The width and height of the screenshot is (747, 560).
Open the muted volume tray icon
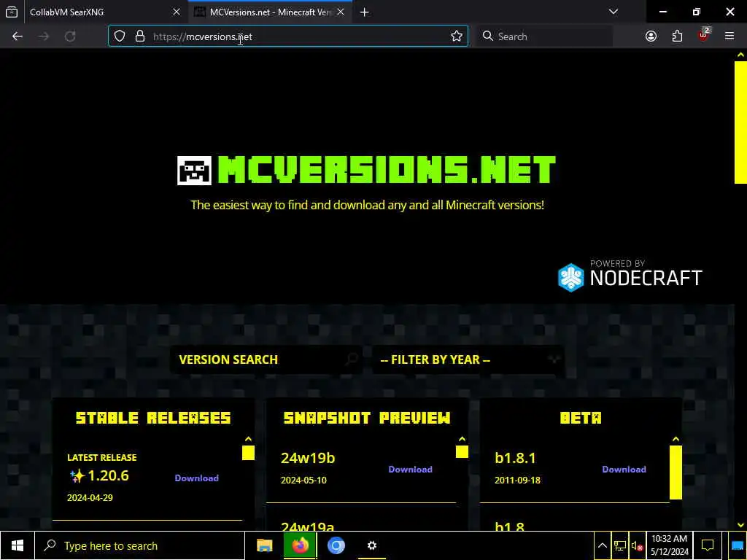(x=637, y=545)
